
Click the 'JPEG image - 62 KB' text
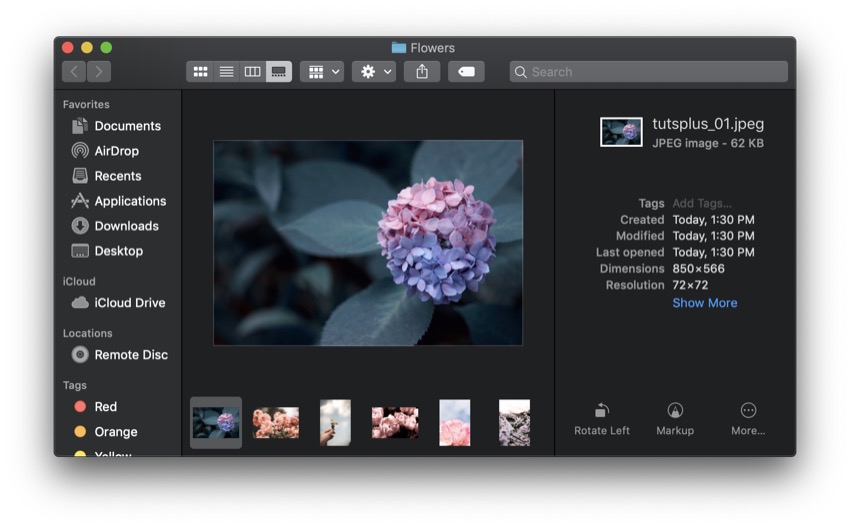point(708,143)
